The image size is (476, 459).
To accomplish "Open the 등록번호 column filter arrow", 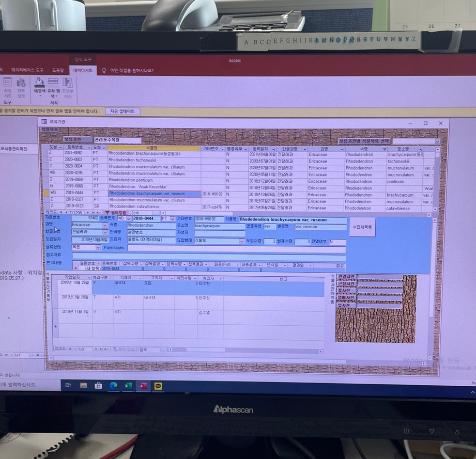I will click(88, 148).
